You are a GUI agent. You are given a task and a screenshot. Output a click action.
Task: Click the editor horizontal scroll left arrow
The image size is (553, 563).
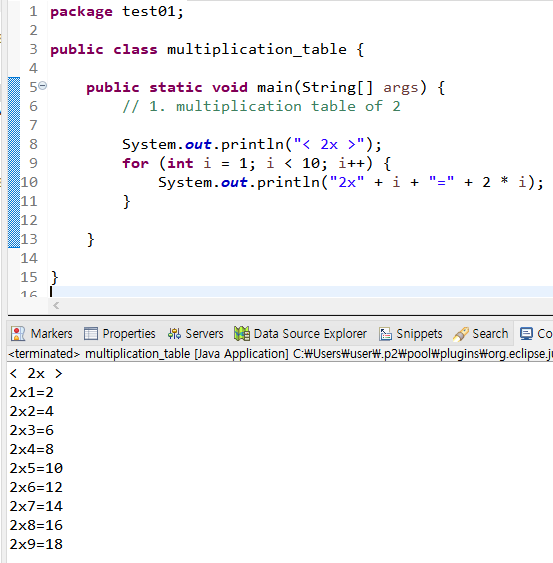[56, 306]
